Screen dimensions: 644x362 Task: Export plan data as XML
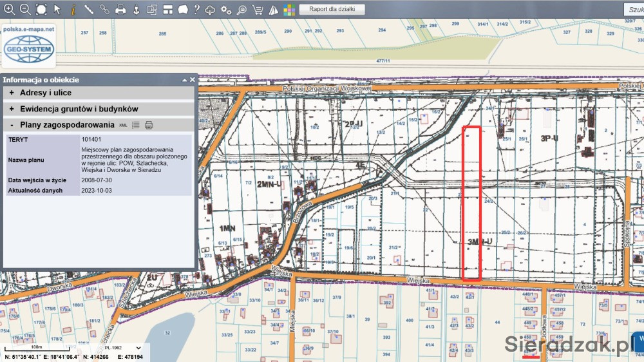(x=124, y=125)
